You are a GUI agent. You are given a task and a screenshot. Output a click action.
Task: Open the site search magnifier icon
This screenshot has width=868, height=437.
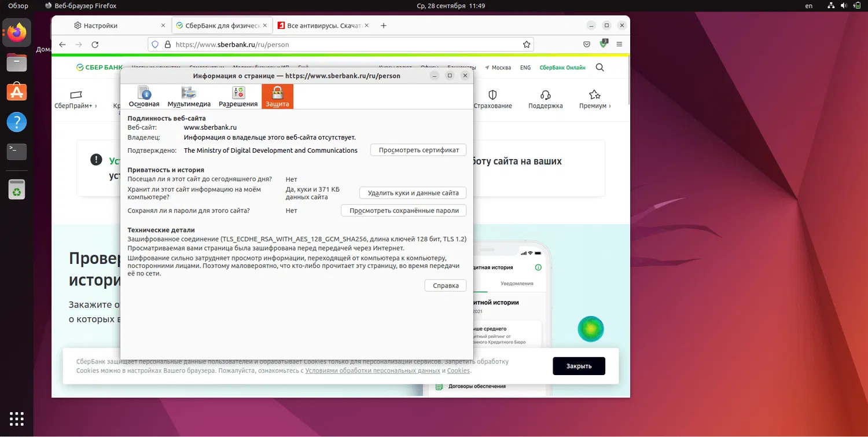[599, 68]
